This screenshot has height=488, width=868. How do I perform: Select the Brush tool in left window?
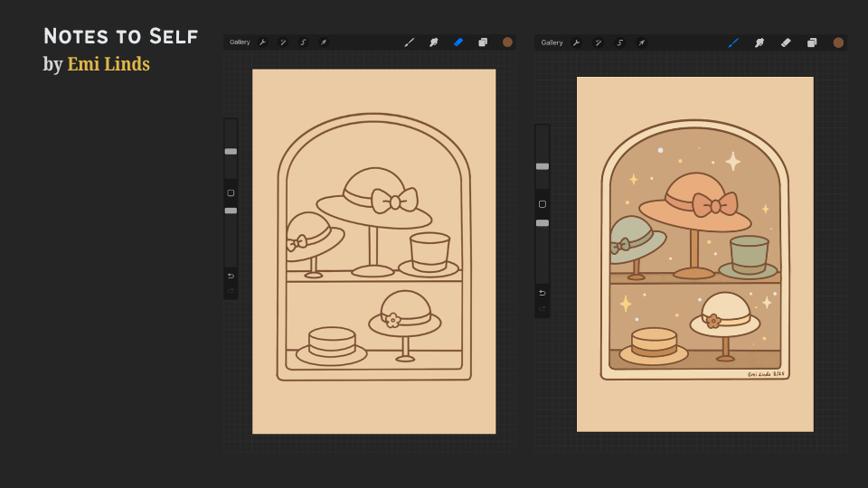409,42
